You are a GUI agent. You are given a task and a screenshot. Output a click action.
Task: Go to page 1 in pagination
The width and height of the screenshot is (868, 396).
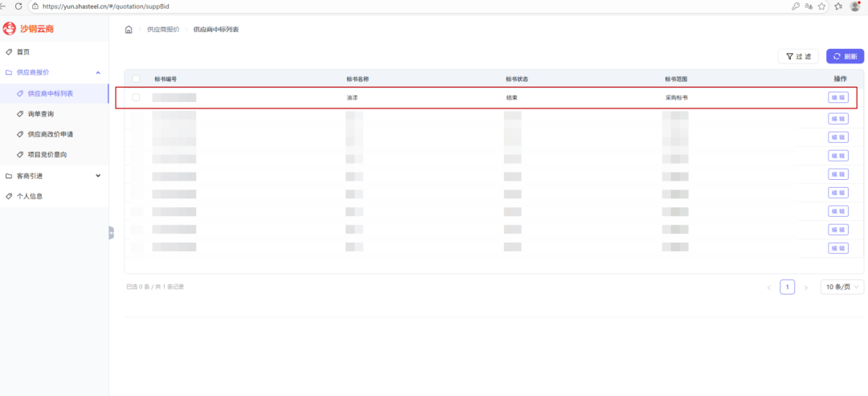788,287
